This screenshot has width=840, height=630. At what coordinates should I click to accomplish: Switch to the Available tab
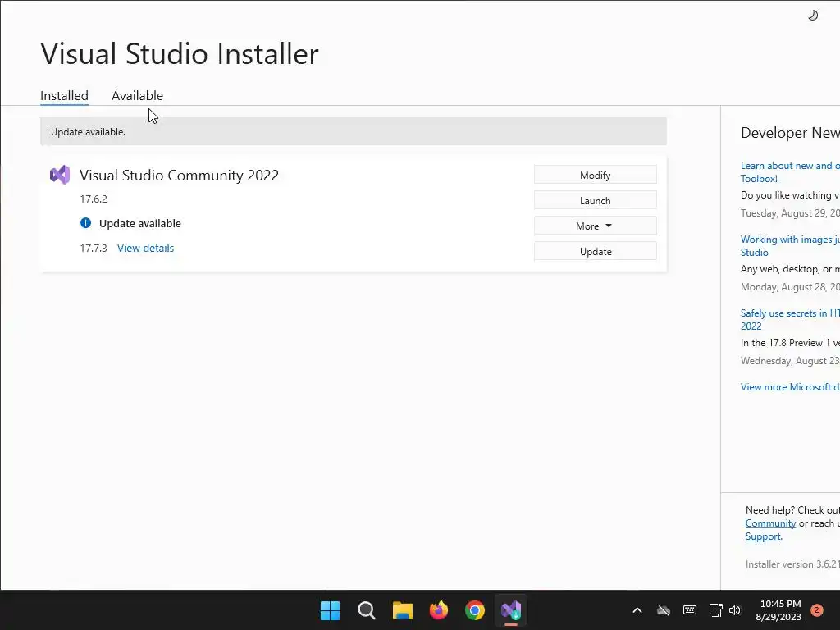[137, 95]
